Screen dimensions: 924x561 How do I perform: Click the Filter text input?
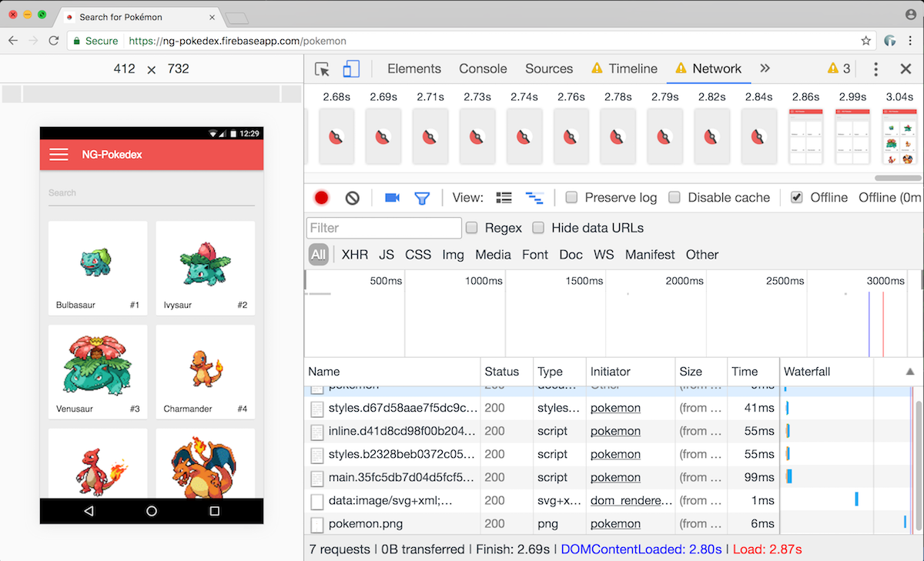[x=384, y=228]
